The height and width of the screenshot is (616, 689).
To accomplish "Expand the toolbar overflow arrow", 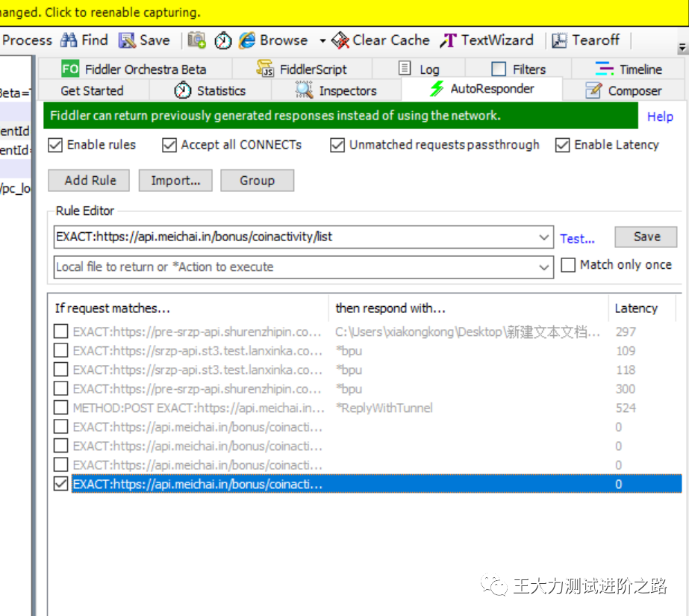I will (682, 48).
